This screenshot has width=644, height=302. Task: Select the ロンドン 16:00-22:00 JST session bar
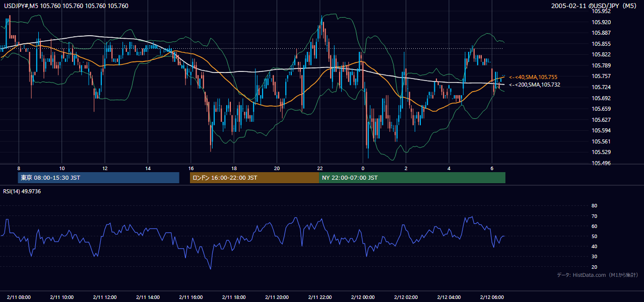click(254, 178)
